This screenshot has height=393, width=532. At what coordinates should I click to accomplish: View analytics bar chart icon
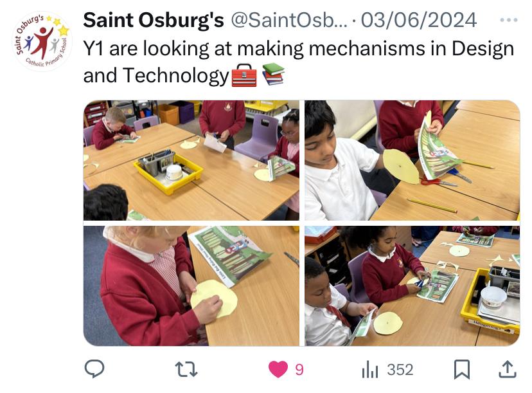pyautogui.click(x=370, y=369)
